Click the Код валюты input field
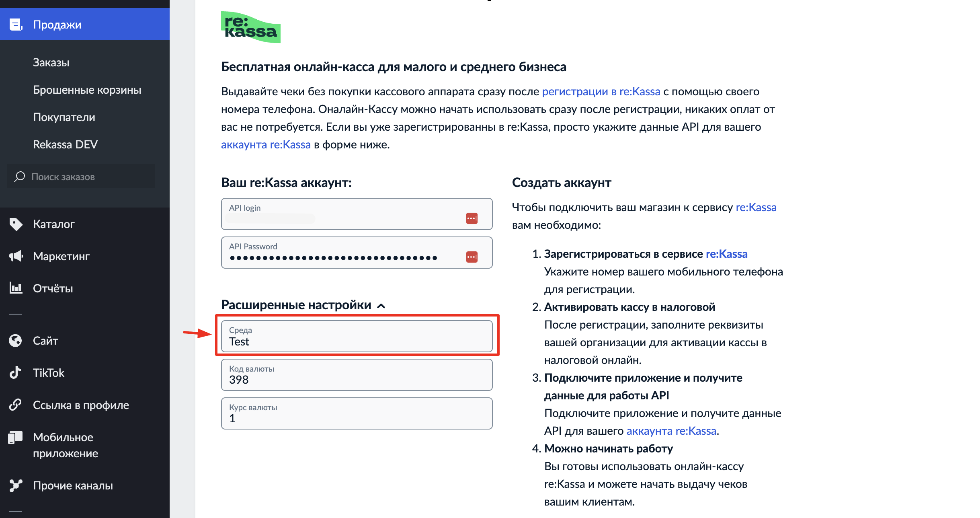This screenshot has height=518, width=980. [x=357, y=375]
